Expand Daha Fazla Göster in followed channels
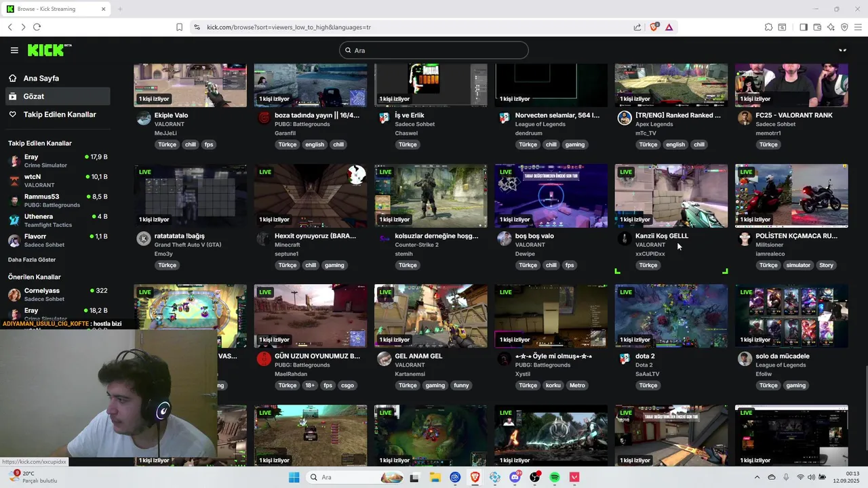 (32, 260)
